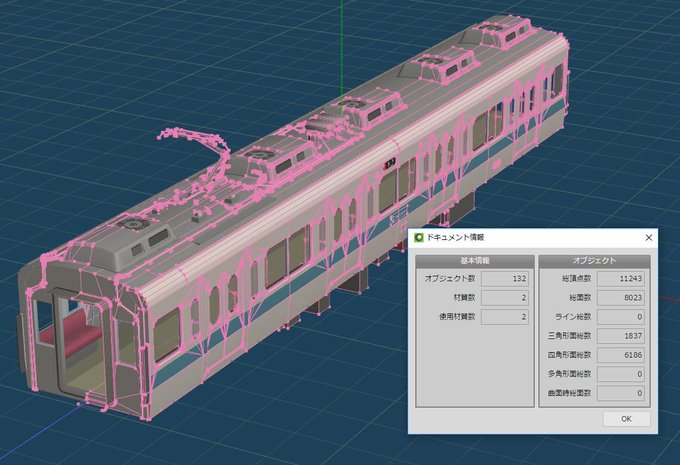The height and width of the screenshot is (465, 680).
Task: Select the 四角形面総数 value 6186
Action: 621,355
